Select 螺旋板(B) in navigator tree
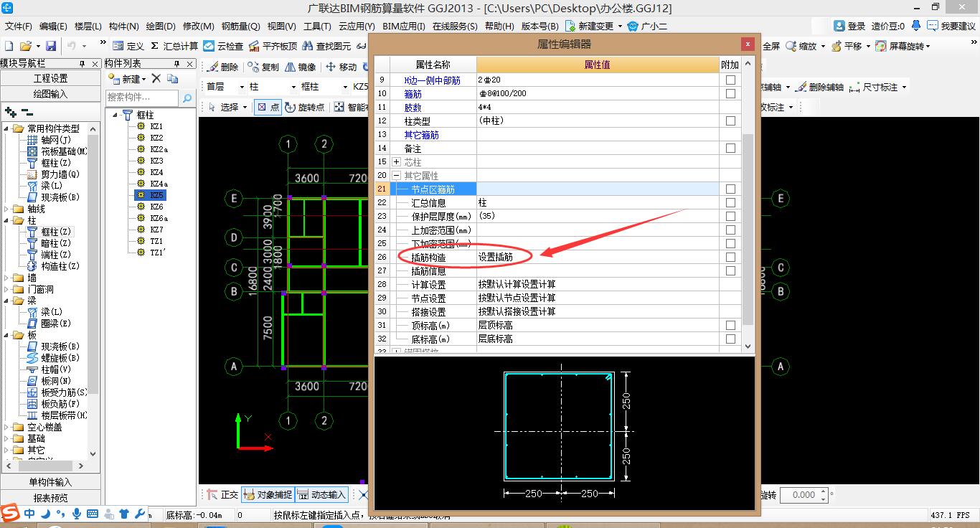 click(60, 358)
